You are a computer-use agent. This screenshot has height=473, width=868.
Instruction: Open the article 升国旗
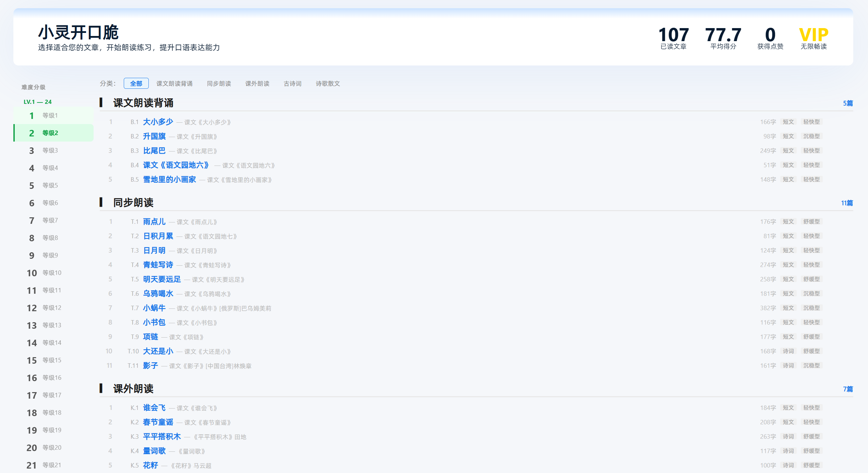coord(154,136)
